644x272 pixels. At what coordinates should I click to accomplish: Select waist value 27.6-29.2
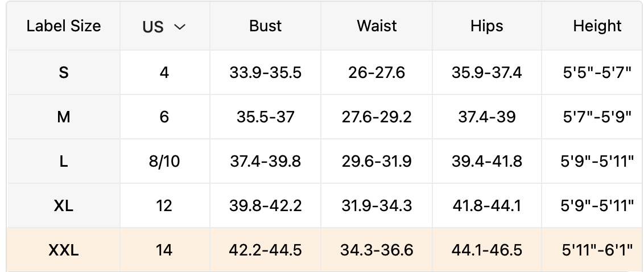tap(377, 117)
